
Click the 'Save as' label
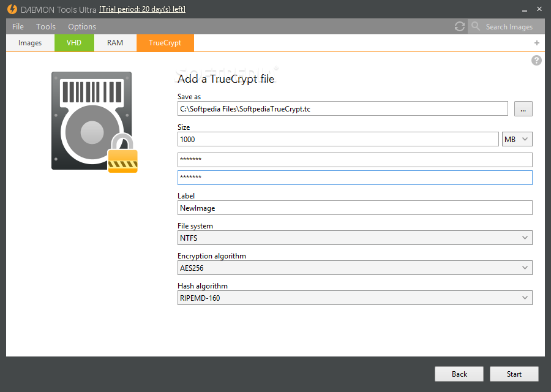(x=189, y=97)
